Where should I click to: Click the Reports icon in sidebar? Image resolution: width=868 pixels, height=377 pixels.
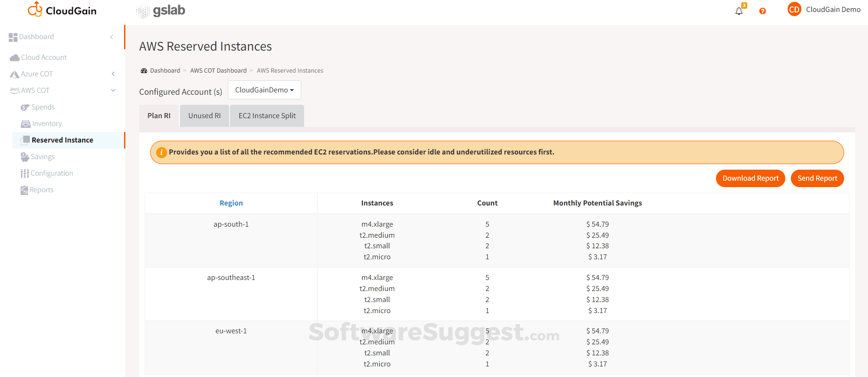click(24, 190)
